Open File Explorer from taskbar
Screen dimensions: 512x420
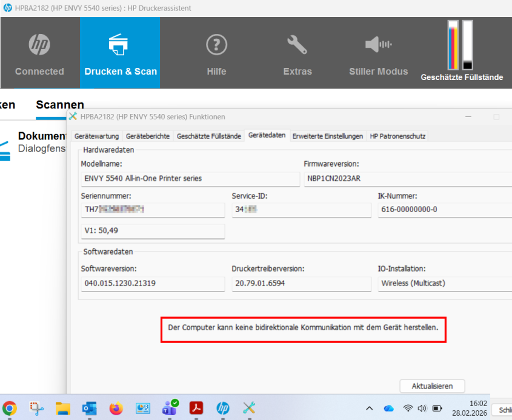[x=63, y=408]
